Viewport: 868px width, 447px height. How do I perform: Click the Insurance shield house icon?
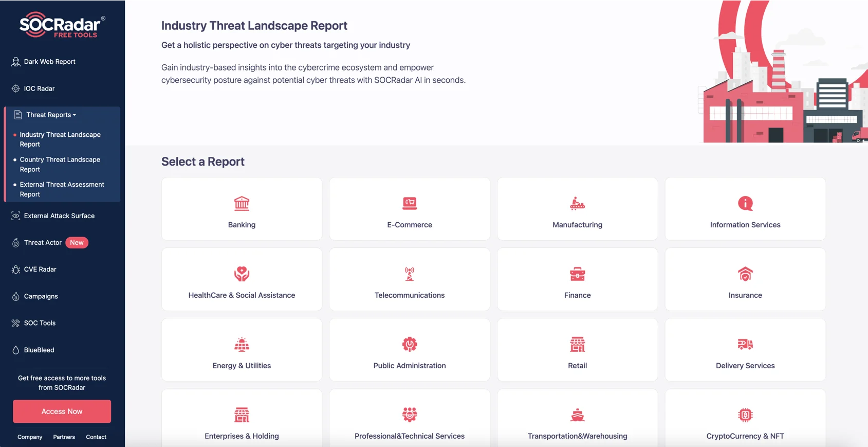(745, 274)
